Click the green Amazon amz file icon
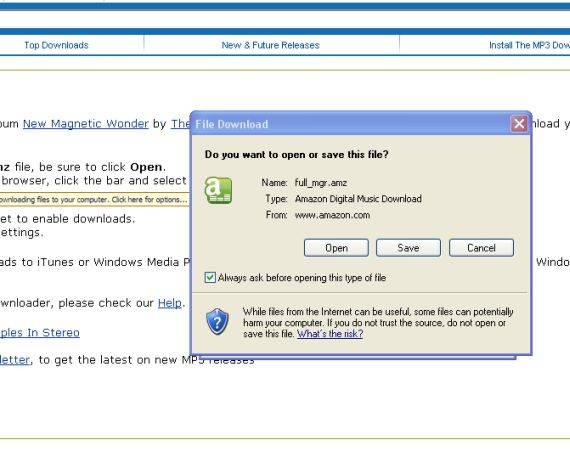Screen dimensions: 570x457 [x=218, y=190]
